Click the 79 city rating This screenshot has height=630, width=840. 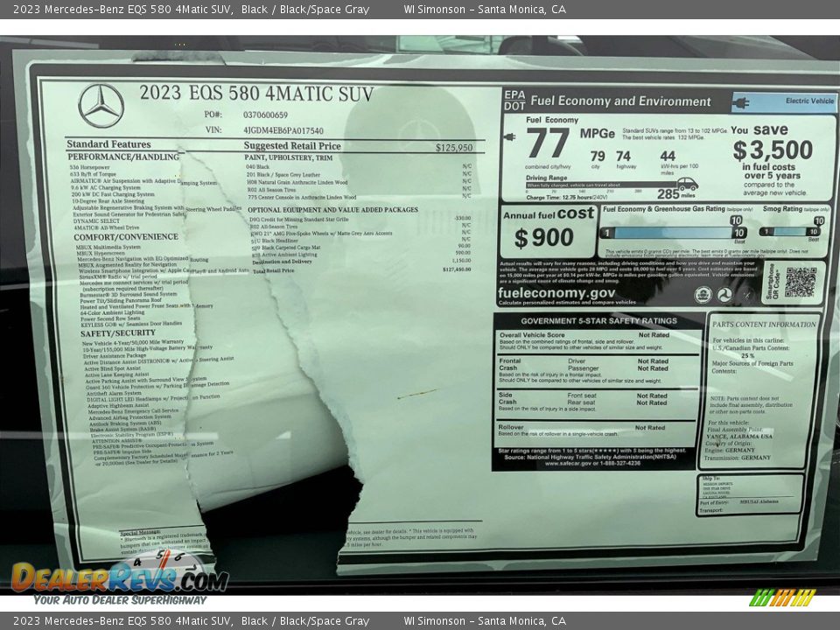(x=598, y=157)
